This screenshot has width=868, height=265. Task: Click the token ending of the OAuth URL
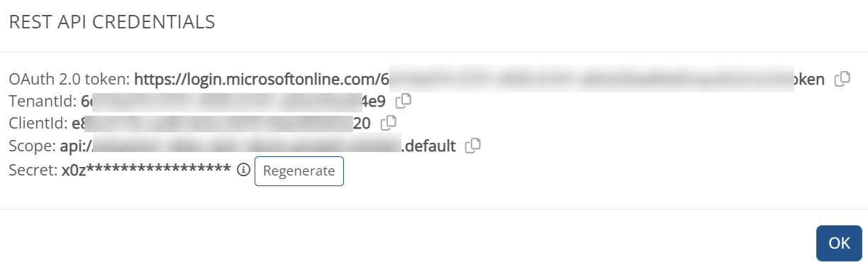pyautogui.click(x=808, y=80)
